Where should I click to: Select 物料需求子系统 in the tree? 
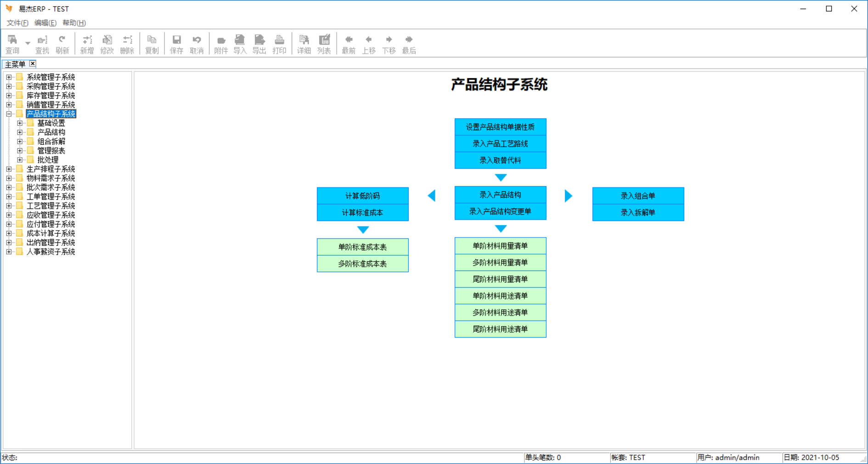(x=51, y=178)
